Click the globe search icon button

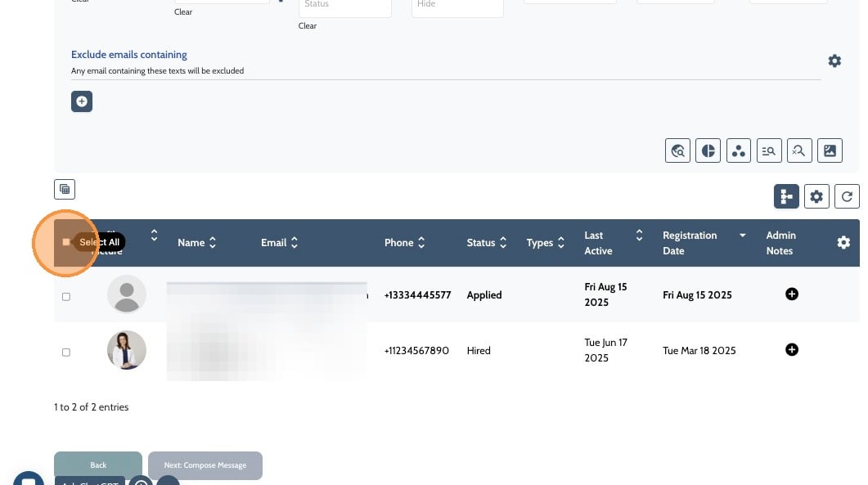coord(677,150)
